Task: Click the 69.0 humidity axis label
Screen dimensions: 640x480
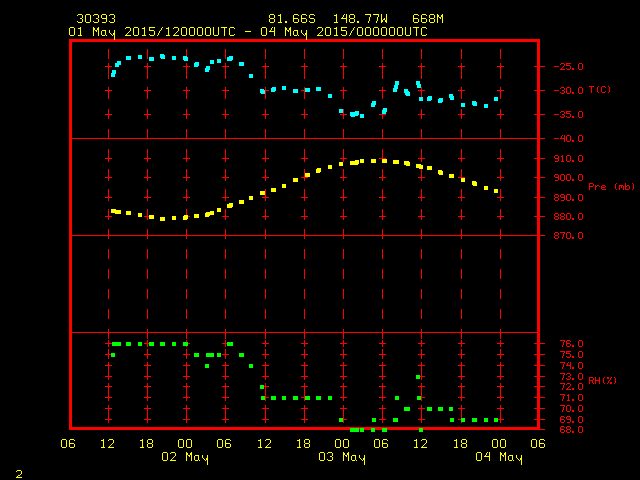Action: [571, 420]
